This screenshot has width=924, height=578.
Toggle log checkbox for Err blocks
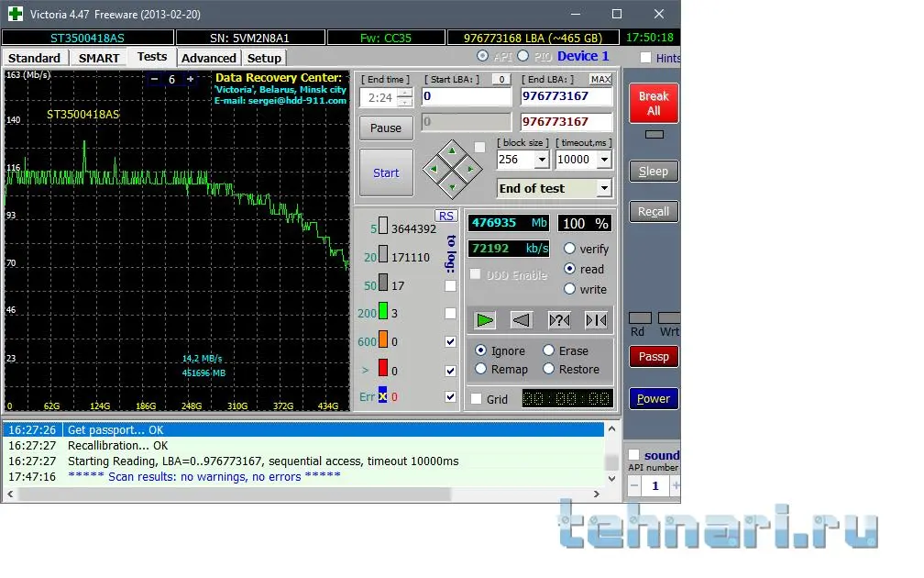pos(450,396)
